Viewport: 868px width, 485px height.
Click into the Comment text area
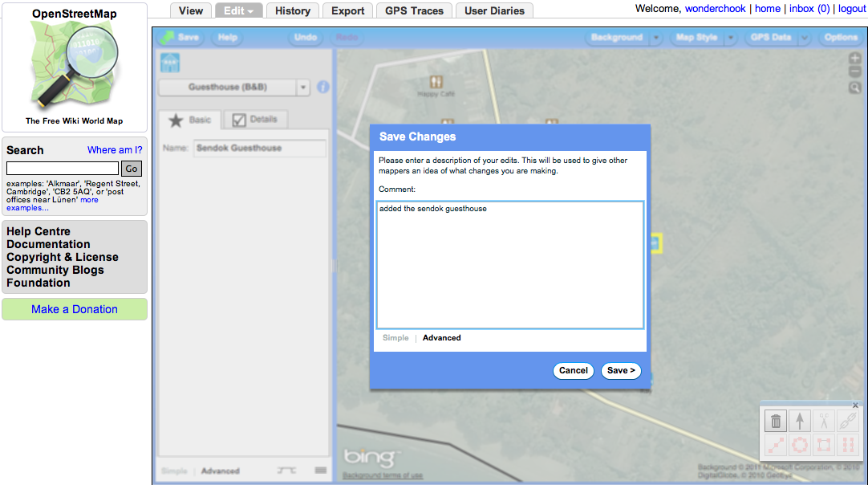point(510,265)
